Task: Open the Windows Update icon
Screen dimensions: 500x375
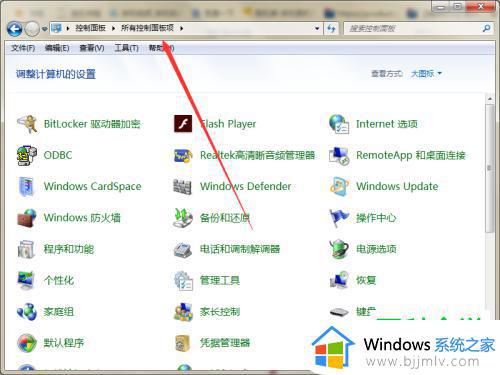Action: (339, 186)
